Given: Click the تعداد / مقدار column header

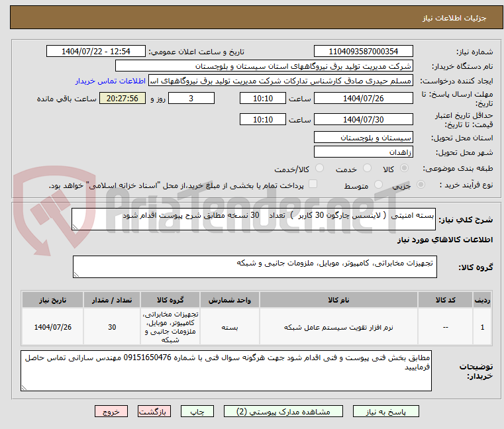Looking at the screenshot, I should (112, 300).
